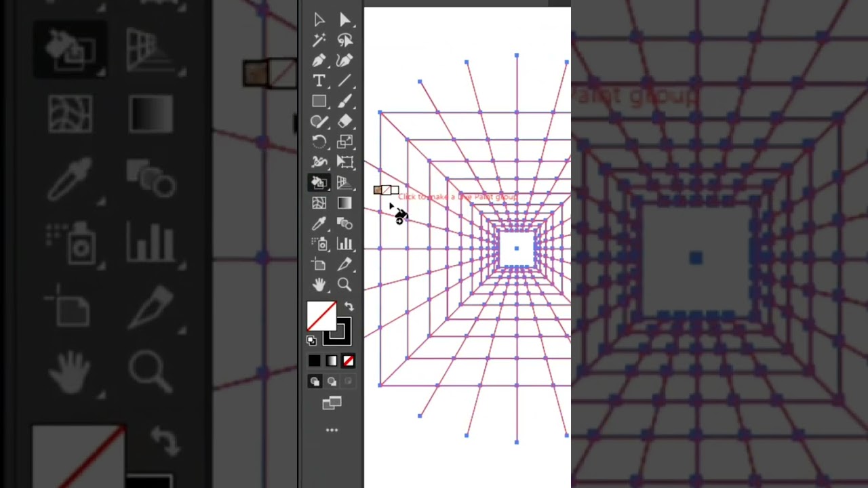Viewport: 868px width, 488px height.
Task: Switch to the Zoom tool
Action: (x=344, y=285)
